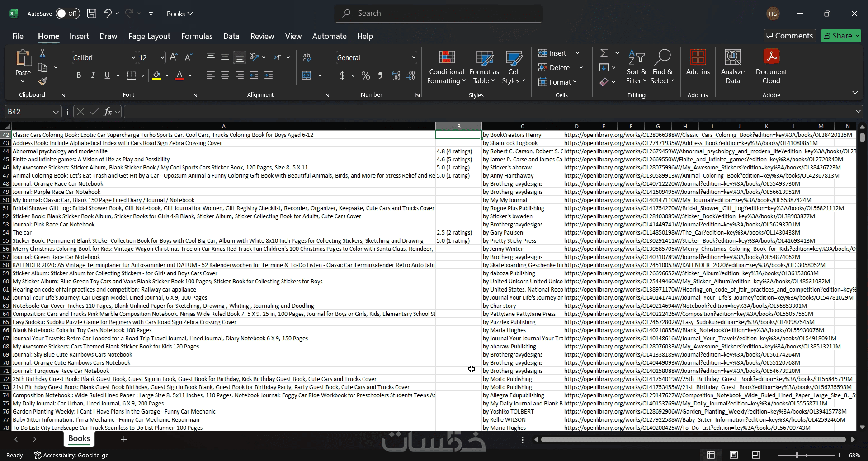This screenshot has height=461, width=868.
Task: Click the Insert Function fx icon
Action: click(108, 112)
